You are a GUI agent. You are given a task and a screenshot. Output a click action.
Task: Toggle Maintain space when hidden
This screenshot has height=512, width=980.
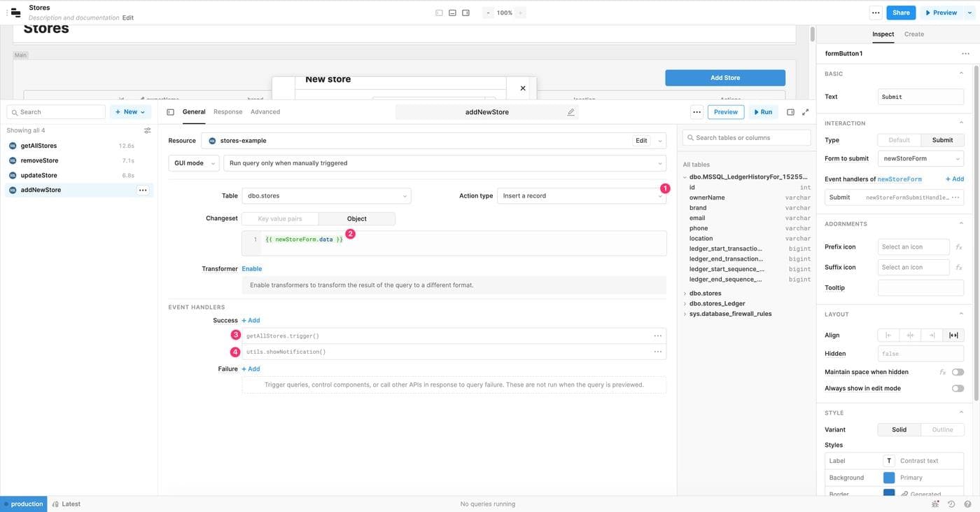[957, 372]
